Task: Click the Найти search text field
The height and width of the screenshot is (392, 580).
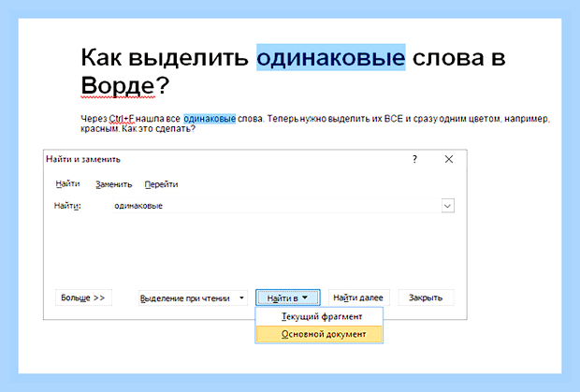Action: (277, 206)
